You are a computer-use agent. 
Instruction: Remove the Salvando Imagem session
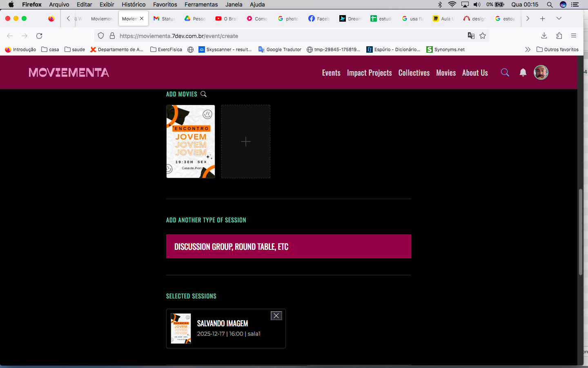click(x=276, y=316)
